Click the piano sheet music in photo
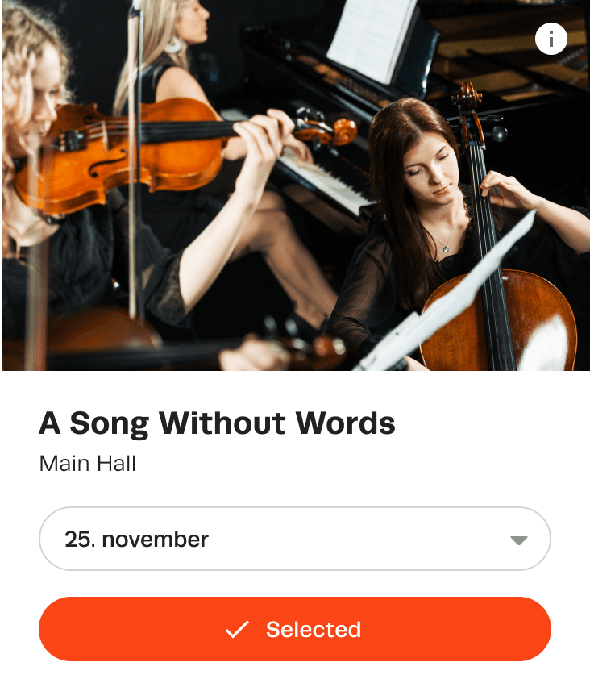 point(372,40)
